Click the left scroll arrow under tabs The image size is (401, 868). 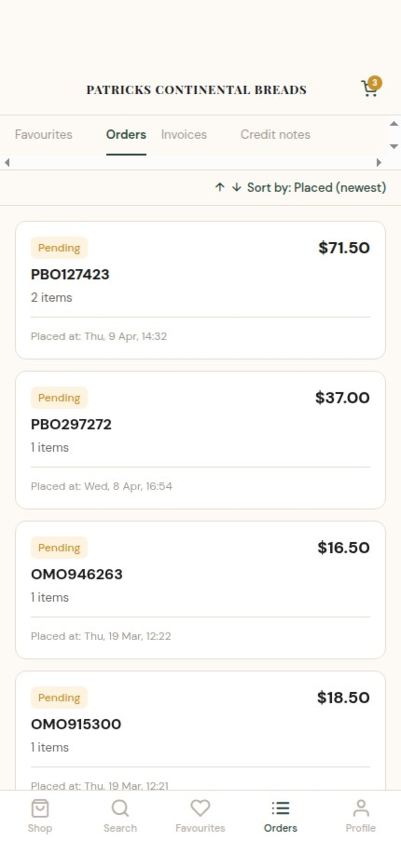point(7,163)
